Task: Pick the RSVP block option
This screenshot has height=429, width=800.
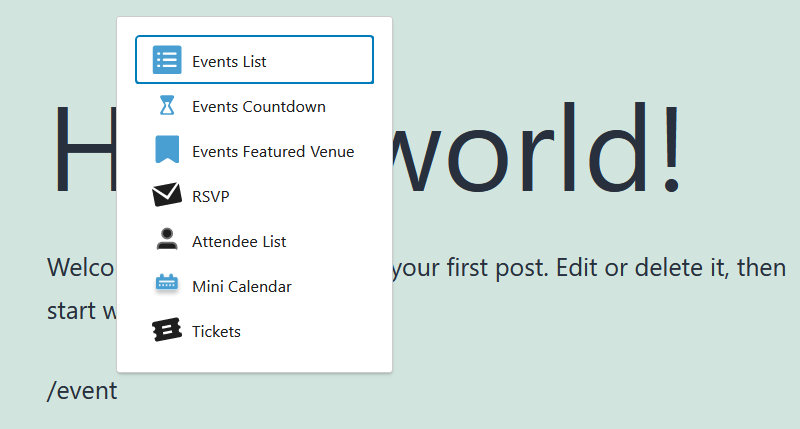Action: pos(255,196)
